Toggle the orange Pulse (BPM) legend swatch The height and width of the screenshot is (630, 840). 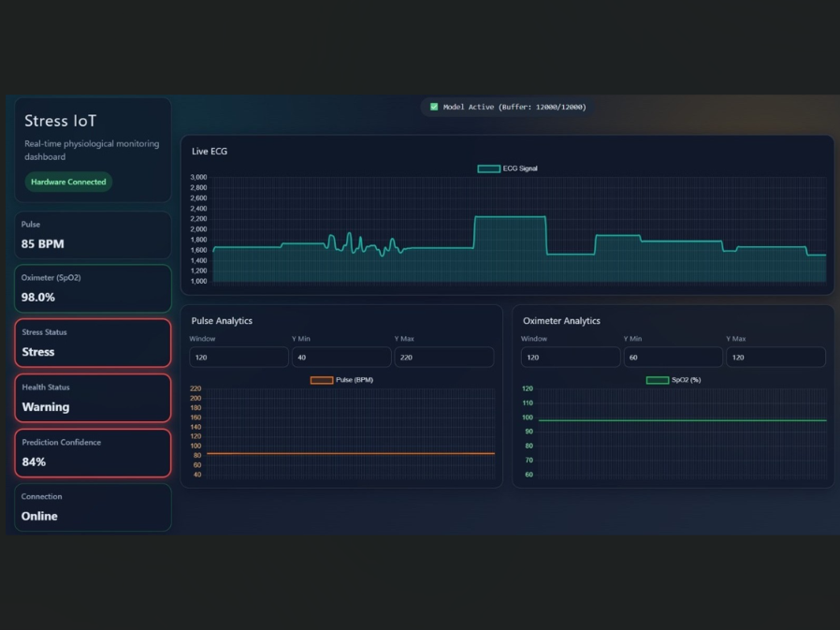322,380
